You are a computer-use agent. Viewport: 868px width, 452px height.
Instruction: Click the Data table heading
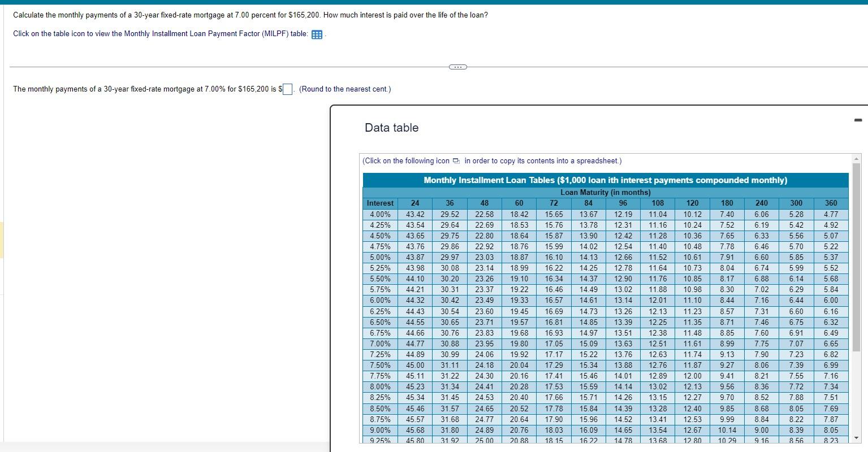click(391, 128)
